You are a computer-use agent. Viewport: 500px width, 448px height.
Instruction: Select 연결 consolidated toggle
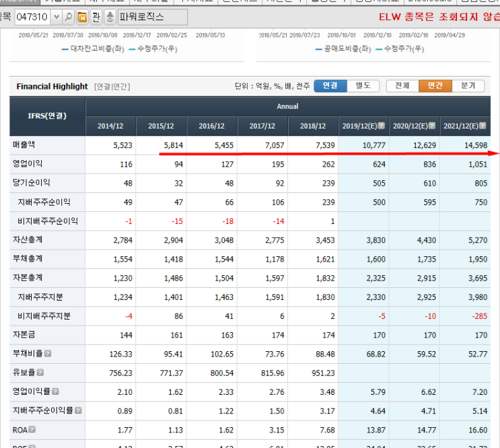(x=330, y=85)
